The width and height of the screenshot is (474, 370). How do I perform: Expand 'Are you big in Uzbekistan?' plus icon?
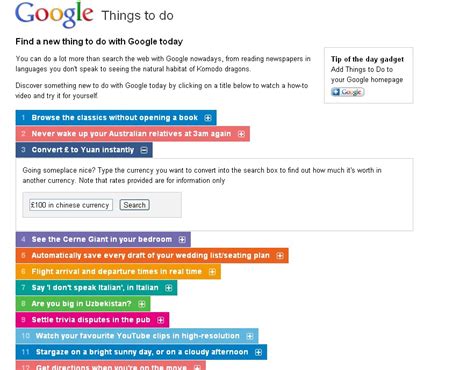click(x=142, y=304)
